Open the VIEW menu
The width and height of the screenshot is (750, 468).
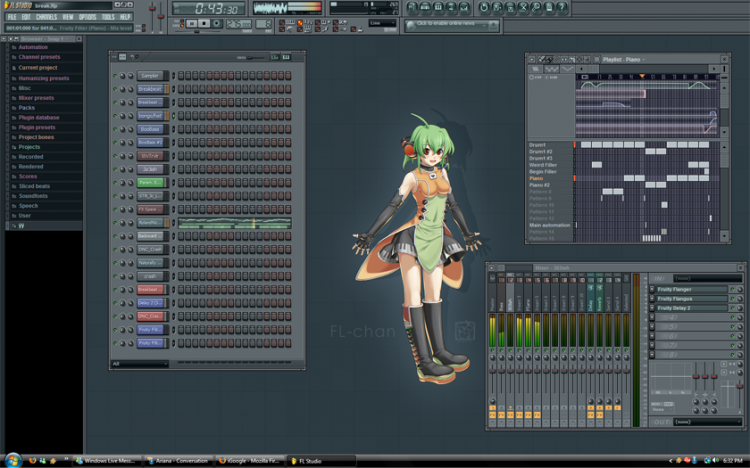pos(68,17)
